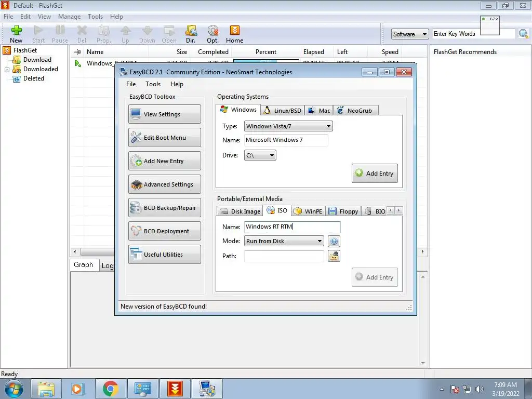Click the New download toolbar icon
Screen dimensions: 532x399
pos(16,34)
